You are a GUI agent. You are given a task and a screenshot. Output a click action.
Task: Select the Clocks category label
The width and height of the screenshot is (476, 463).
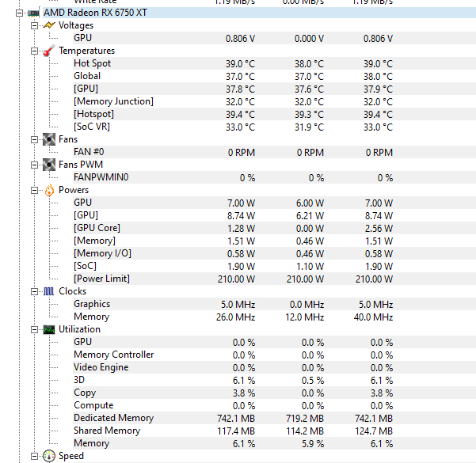pos(73,291)
